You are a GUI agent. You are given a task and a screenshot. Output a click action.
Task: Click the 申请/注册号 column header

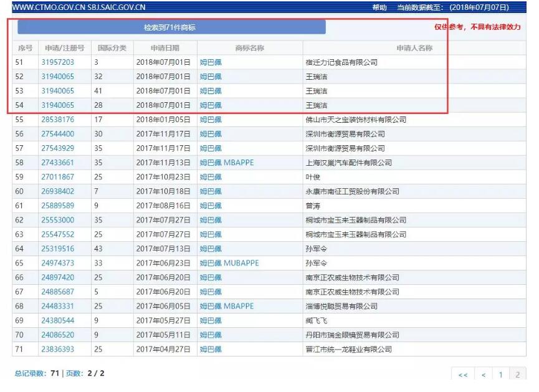[65, 48]
